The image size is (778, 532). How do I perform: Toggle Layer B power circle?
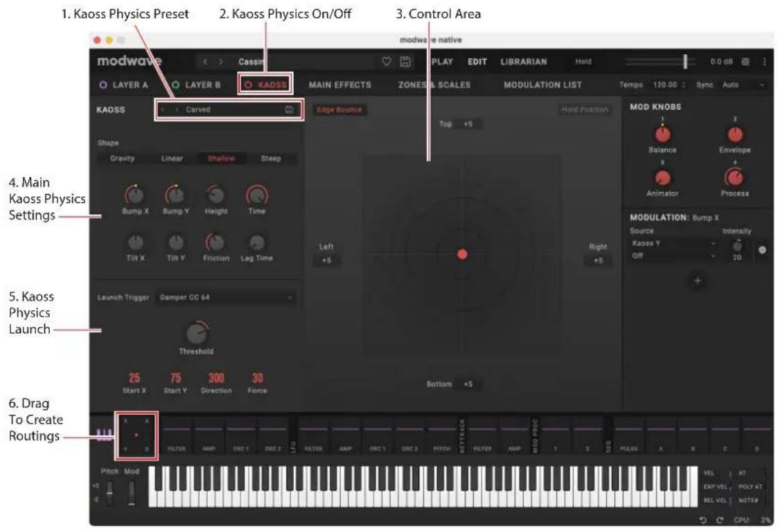click(x=176, y=85)
